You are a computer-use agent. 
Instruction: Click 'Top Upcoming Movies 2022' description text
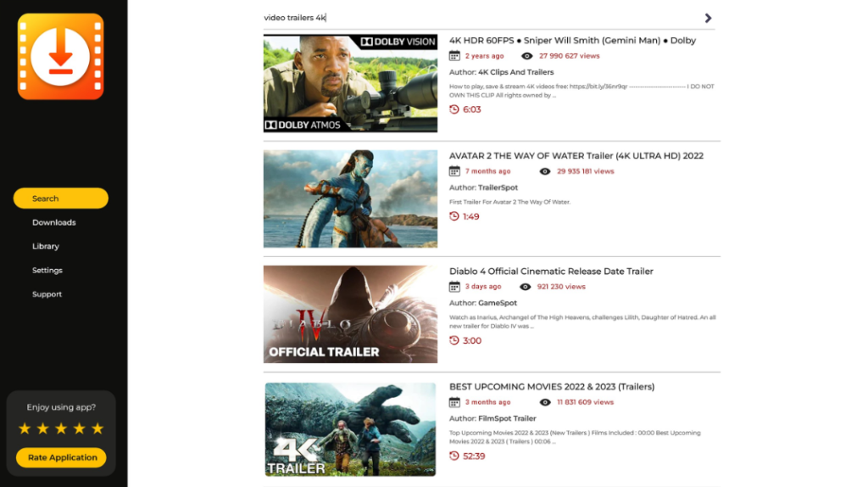575,437
